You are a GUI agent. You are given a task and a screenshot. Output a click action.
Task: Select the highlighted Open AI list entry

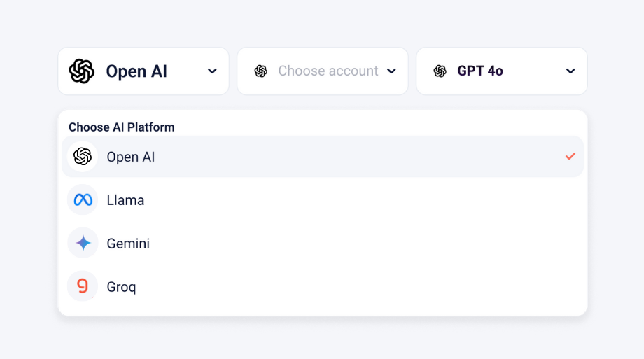click(323, 157)
